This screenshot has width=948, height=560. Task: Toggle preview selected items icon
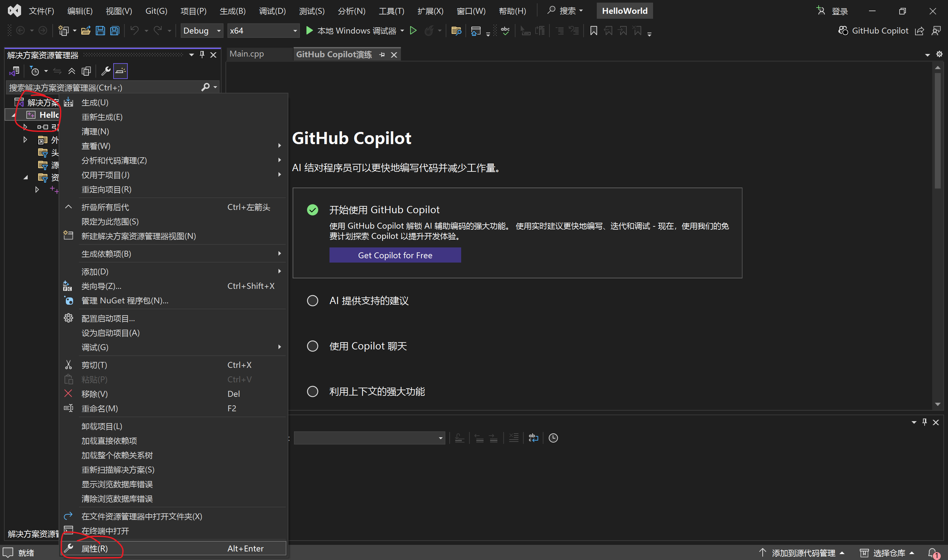(120, 71)
